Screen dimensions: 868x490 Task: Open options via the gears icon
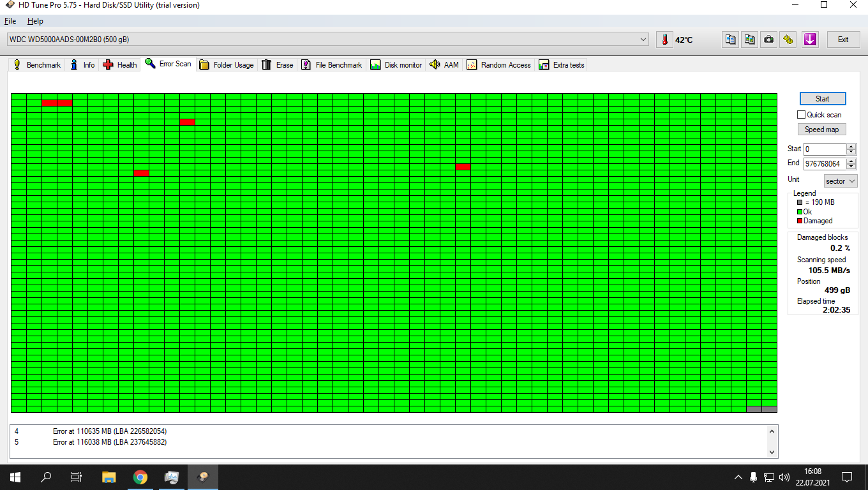(x=789, y=40)
